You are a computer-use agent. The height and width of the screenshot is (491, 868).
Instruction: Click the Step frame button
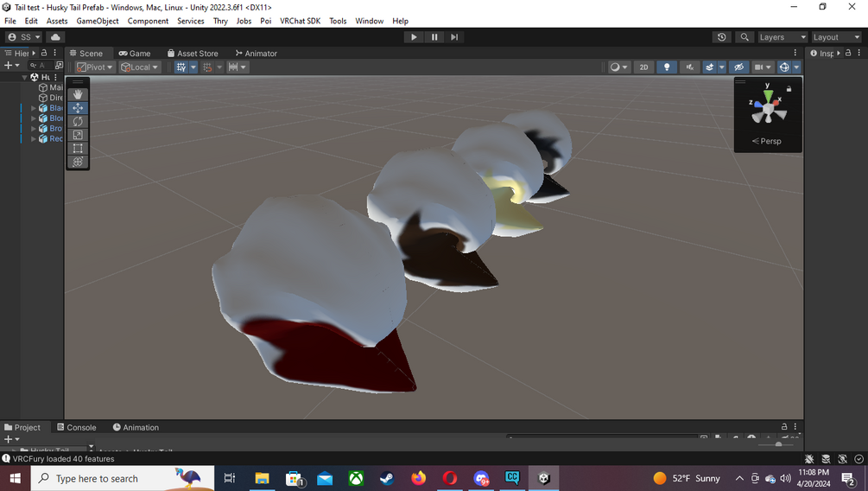click(x=454, y=37)
